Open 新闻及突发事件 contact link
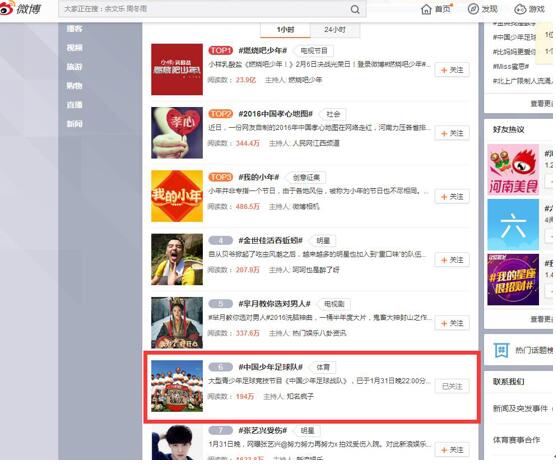 point(520,409)
